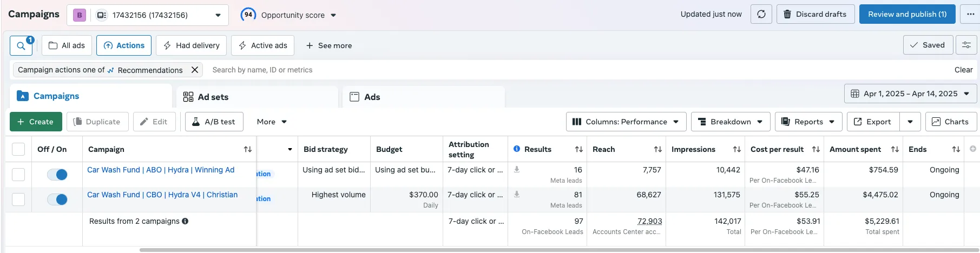Click See more filters
This screenshot has height=253, width=980.
pyautogui.click(x=329, y=45)
